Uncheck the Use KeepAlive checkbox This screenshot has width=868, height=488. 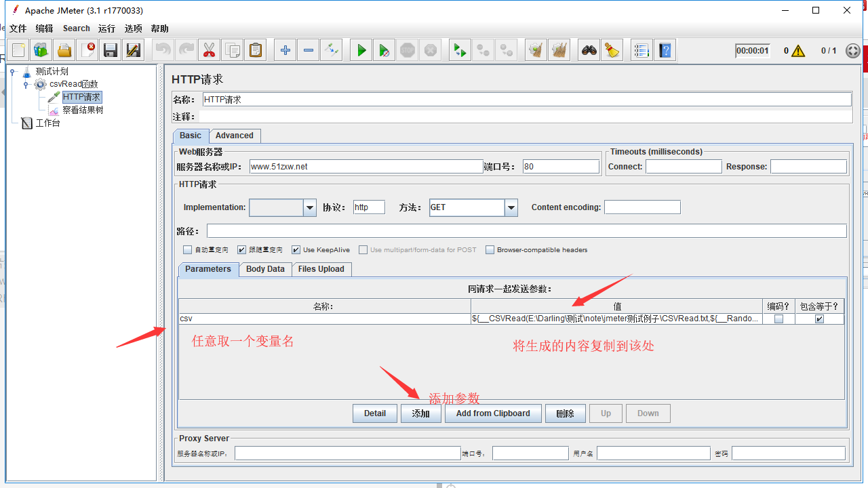click(x=296, y=250)
